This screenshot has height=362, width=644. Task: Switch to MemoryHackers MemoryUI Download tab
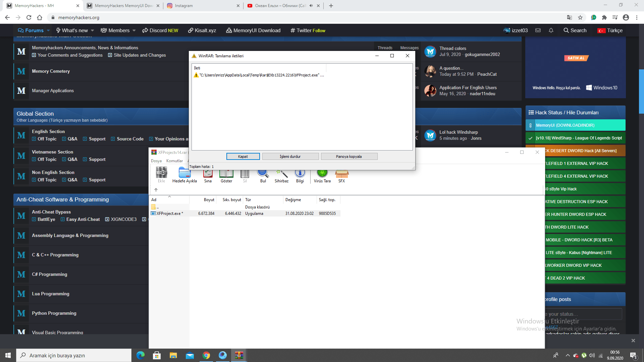point(123,6)
